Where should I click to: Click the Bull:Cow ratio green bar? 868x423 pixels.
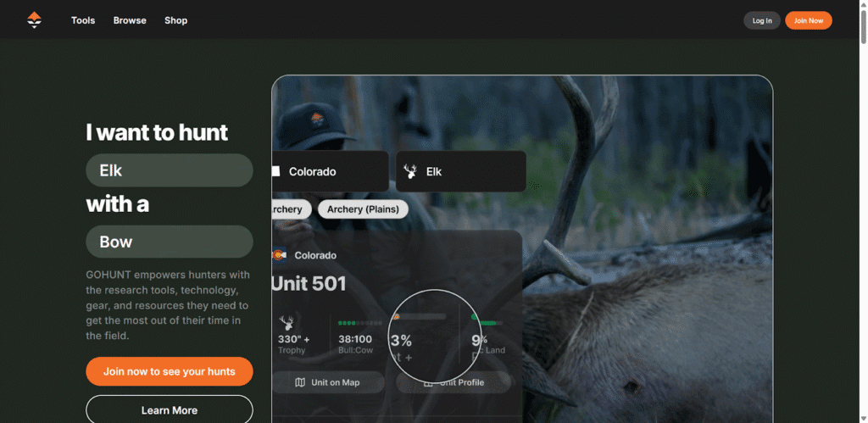pyautogui.click(x=359, y=323)
